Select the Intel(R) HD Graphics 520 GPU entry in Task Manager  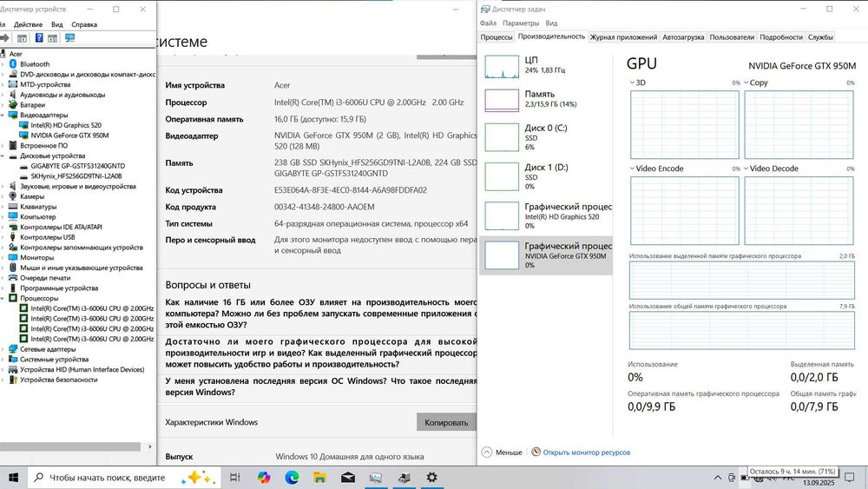click(546, 215)
